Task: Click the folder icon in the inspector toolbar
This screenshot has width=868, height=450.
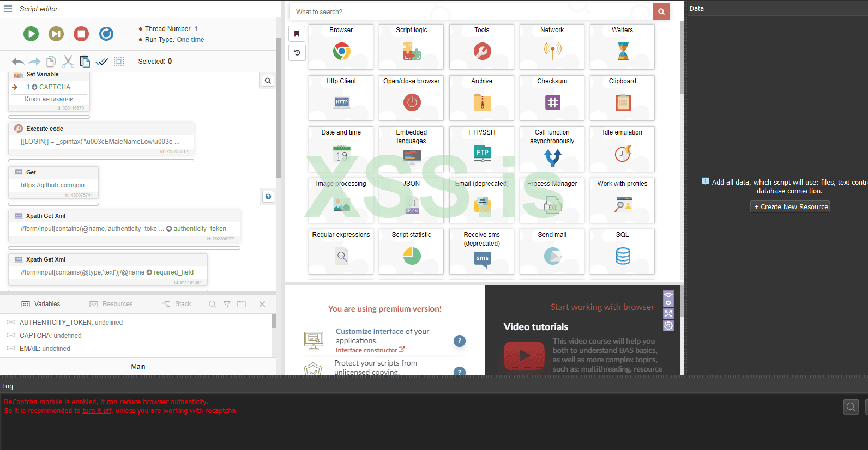Action: [x=242, y=304]
